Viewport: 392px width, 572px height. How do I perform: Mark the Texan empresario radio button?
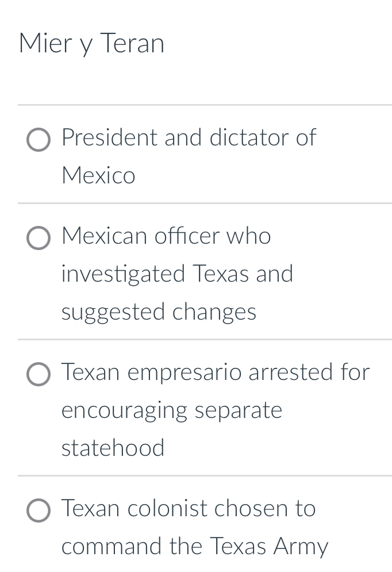coord(39,374)
